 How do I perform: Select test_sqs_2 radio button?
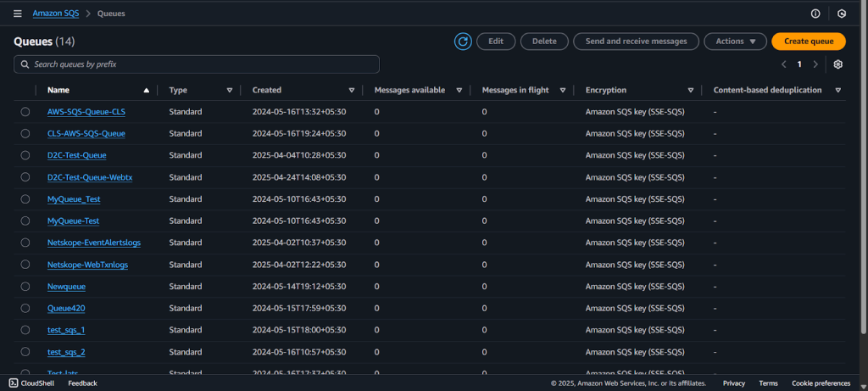pyautogui.click(x=25, y=352)
